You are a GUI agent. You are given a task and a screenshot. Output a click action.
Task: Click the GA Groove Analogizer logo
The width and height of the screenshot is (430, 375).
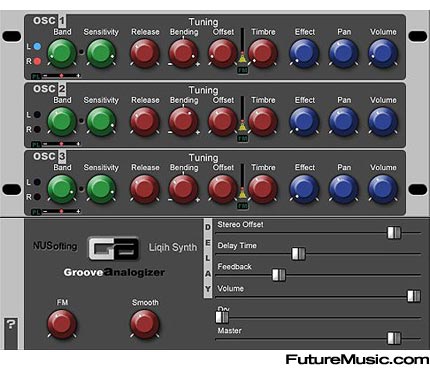tap(113, 249)
